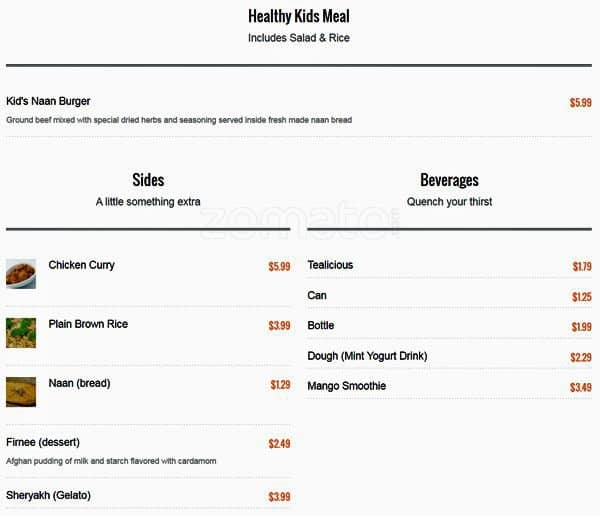Click the $2.49 Firnee price

pos(279,443)
